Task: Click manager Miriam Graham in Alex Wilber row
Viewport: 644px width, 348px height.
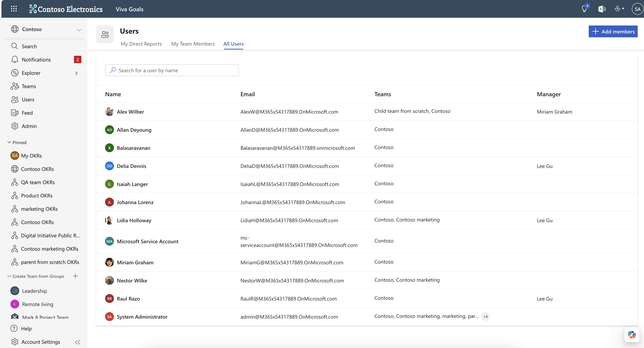Action: point(554,112)
